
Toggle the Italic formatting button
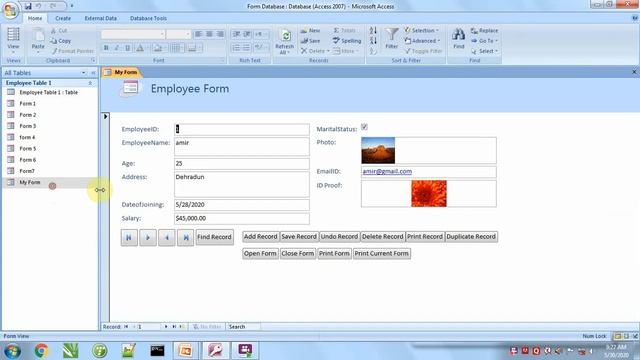(117, 48)
